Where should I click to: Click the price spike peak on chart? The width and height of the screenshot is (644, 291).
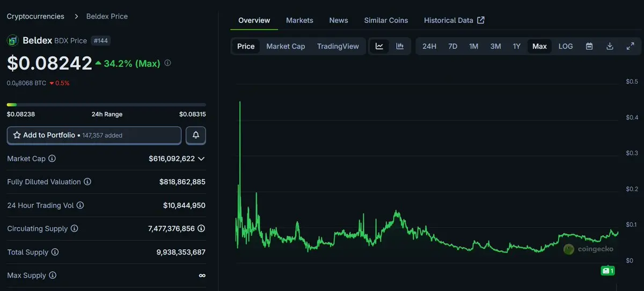[239, 102]
